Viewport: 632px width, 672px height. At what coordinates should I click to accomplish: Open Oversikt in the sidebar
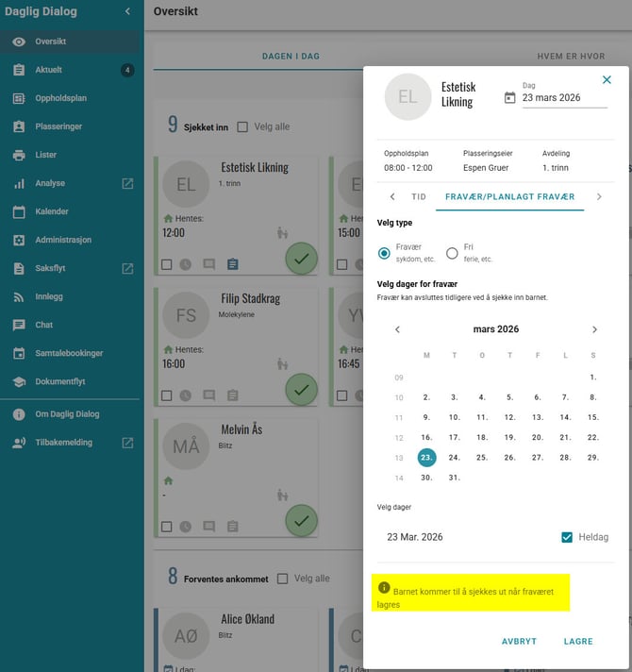(x=70, y=42)
